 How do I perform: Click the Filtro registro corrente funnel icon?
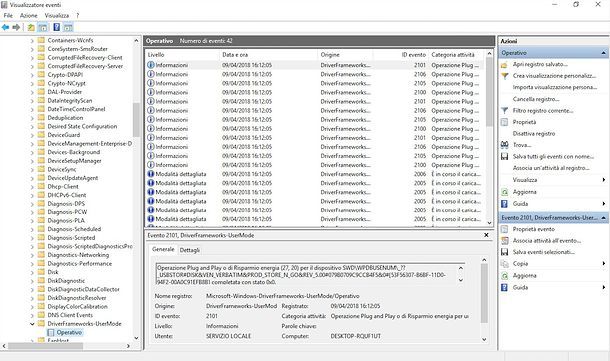click(504, 111)
